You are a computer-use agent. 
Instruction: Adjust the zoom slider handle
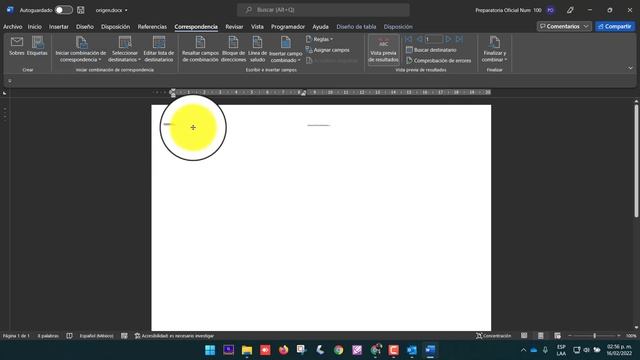[x=594, y=336]
